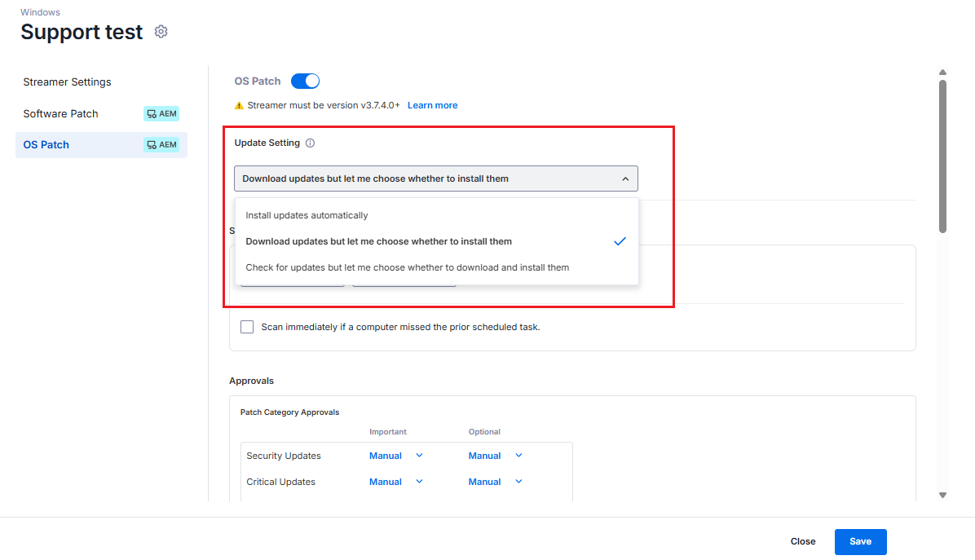975x560 pixels.
Task: Click the scrollbar up arrow
Action: [942, 72]
